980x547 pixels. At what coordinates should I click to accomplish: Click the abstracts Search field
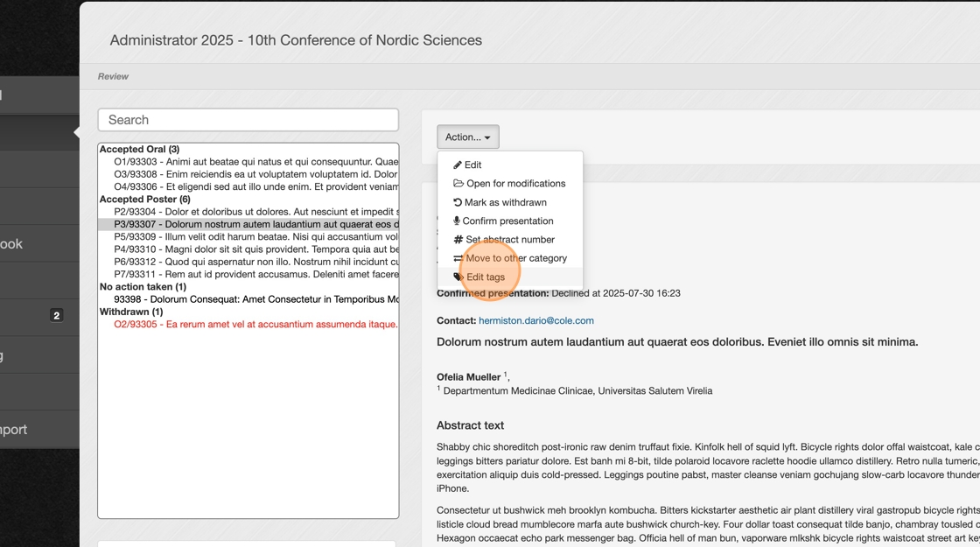pos(248,120)
